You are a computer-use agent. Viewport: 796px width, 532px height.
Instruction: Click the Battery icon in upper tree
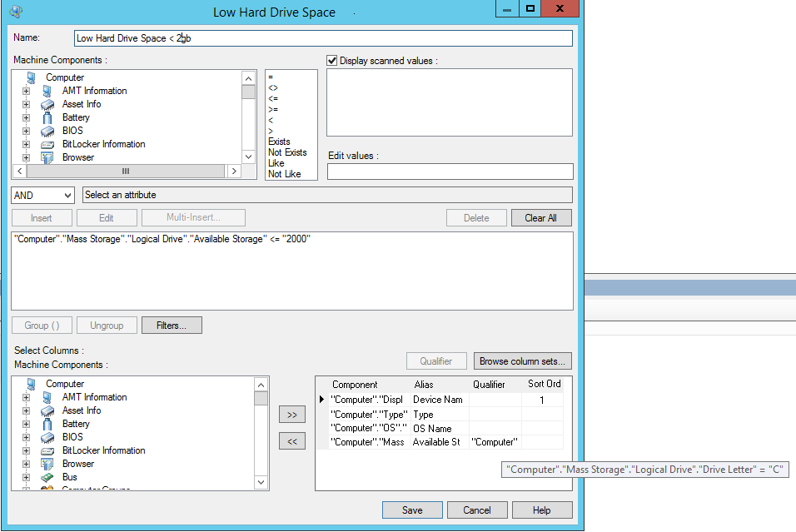coord(47,117)
